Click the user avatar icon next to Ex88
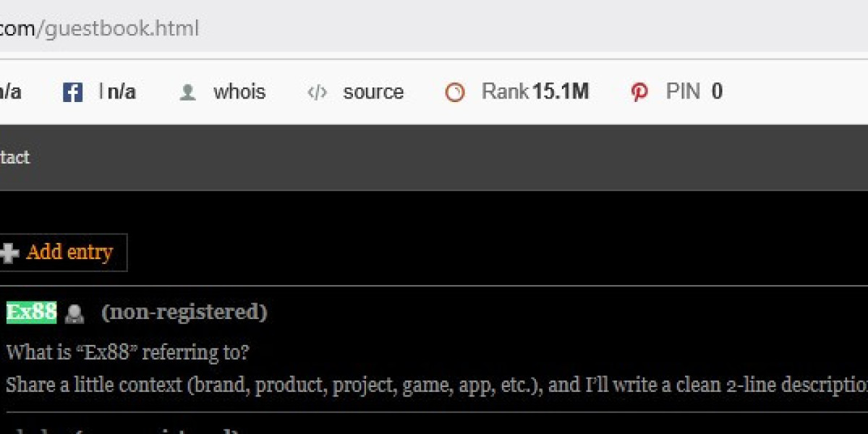The width and height of the screenshot is (868, 434). (74, 314)
